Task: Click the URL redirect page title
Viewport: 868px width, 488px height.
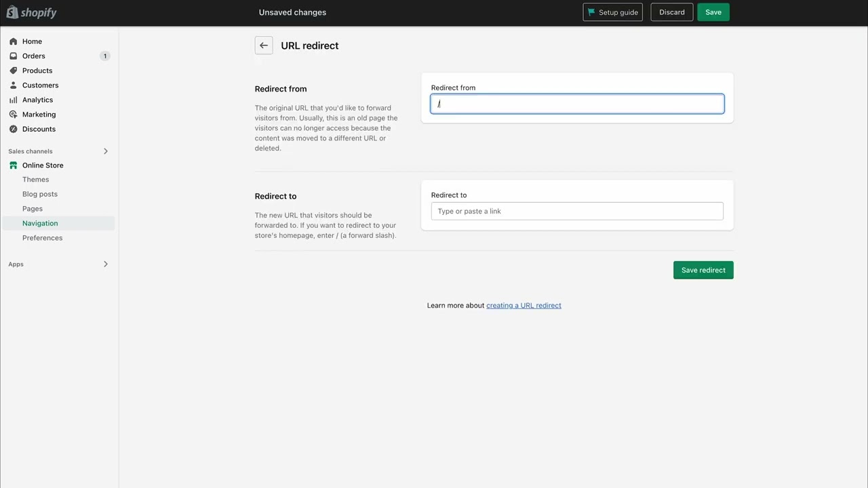Action: [x=310, y=45]
